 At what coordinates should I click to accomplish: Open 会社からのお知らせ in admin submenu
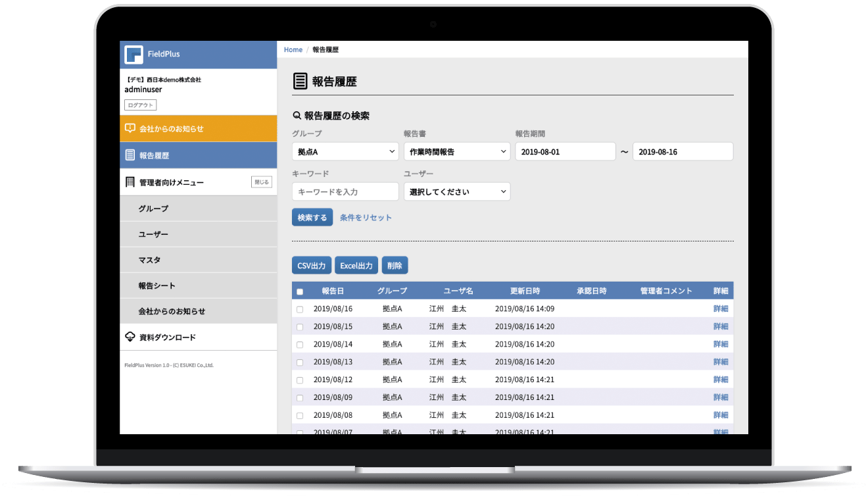[x=199, y=311]
